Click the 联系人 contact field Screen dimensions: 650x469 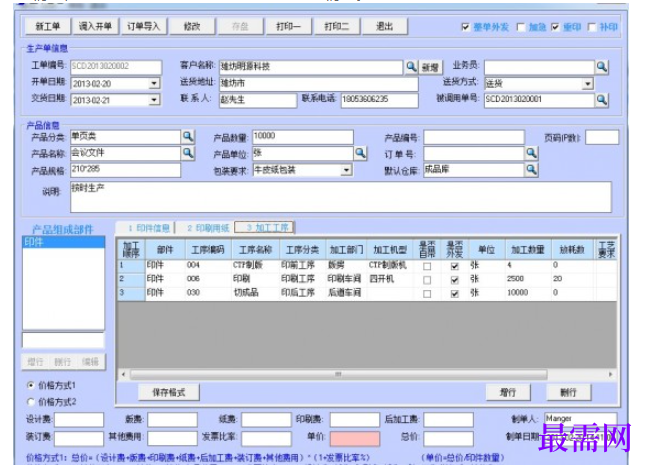258,100
